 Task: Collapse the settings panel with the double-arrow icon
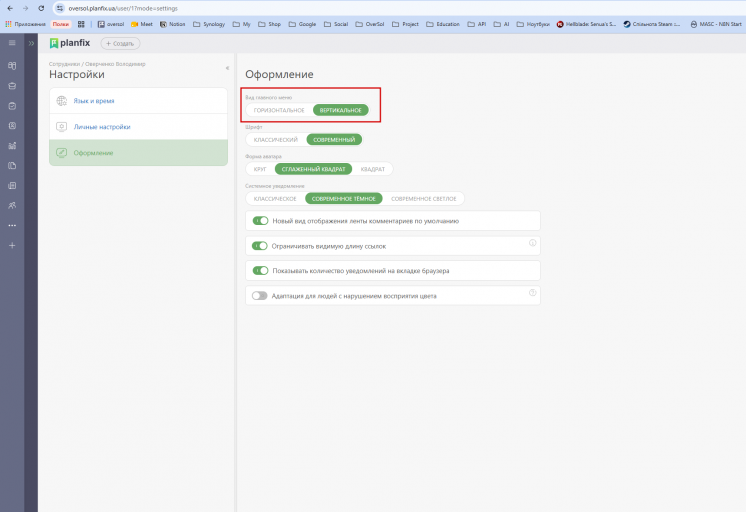point(227,68)
